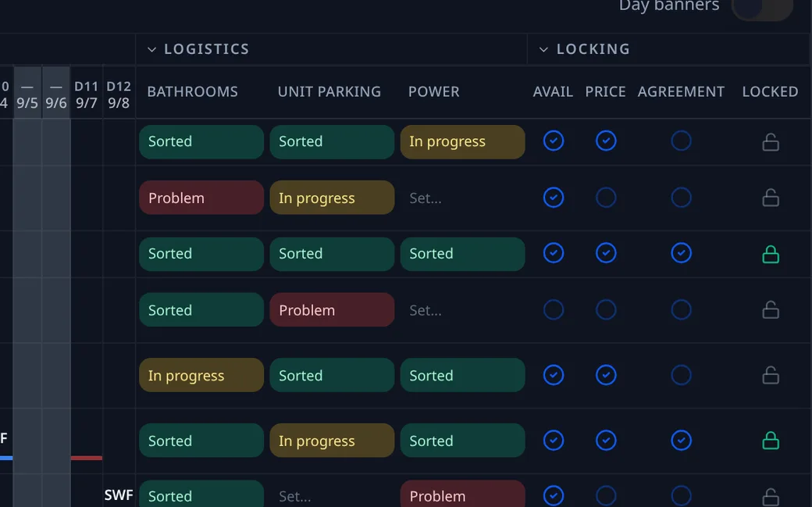Click the Bathrooms column header

pos(193,91)
